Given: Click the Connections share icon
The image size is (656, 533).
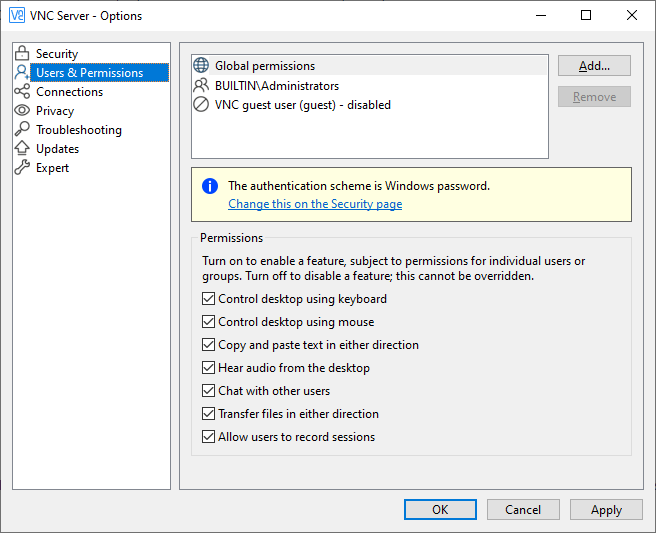Looking at the screenshot, I should (22, 91).
